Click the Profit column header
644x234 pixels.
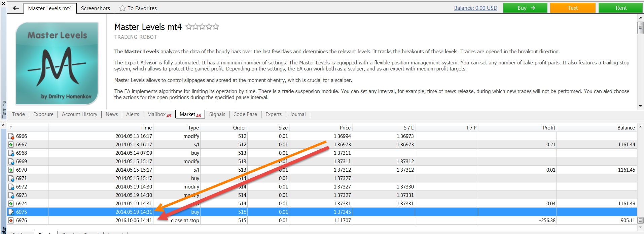click(x=517, y=127)
